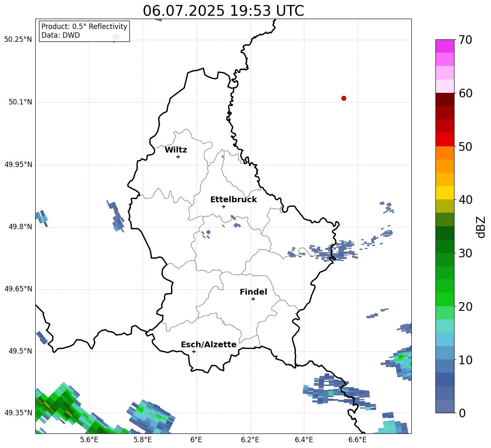This screenshot has width=491, height=448.
Task: Click the Findel station label
Action: click(253, 292)
